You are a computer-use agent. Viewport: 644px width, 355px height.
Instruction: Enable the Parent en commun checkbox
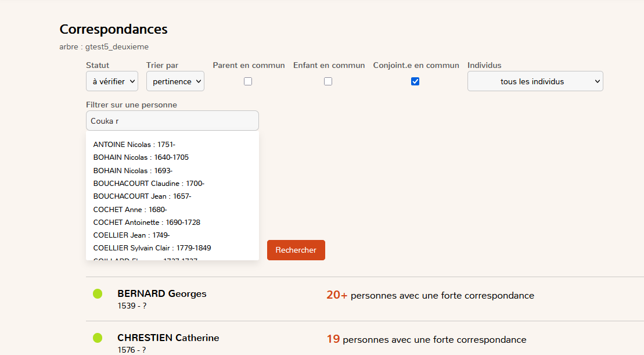coord(248,81)
